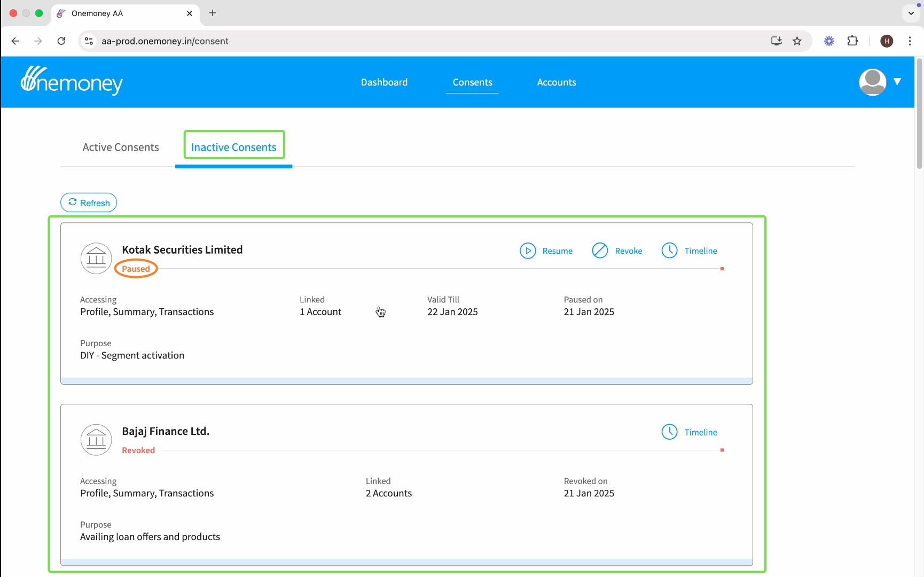Click the Revoked status label
Viewport: 924px width, 577px height.
pos(138,450)
